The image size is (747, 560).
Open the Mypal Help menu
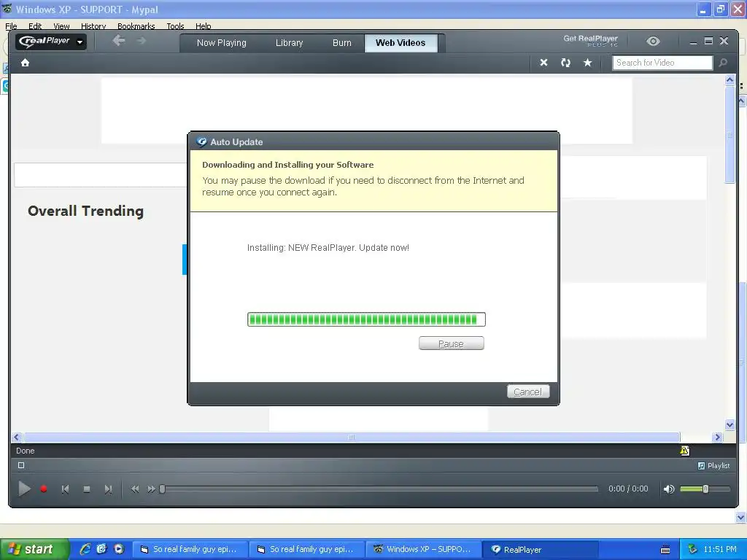203,26
